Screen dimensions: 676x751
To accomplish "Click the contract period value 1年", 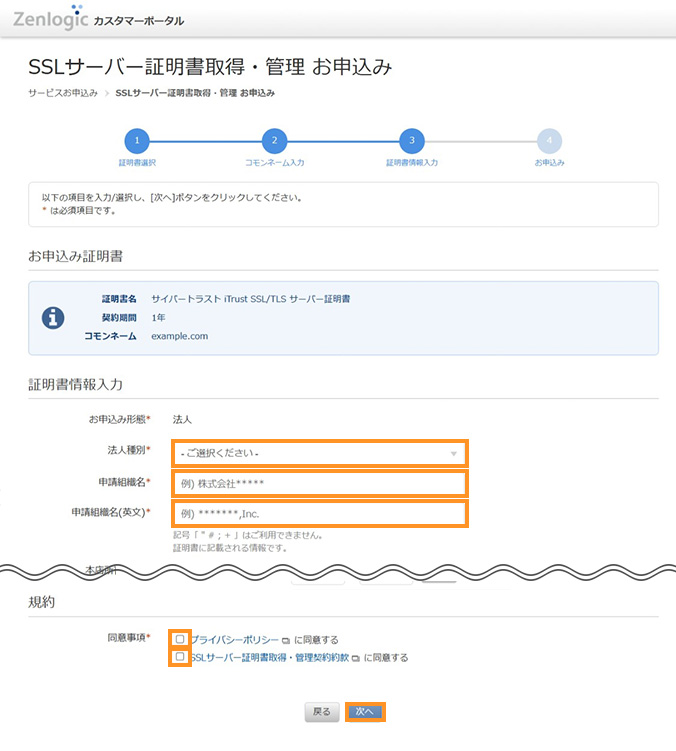I will pos(158,318).
